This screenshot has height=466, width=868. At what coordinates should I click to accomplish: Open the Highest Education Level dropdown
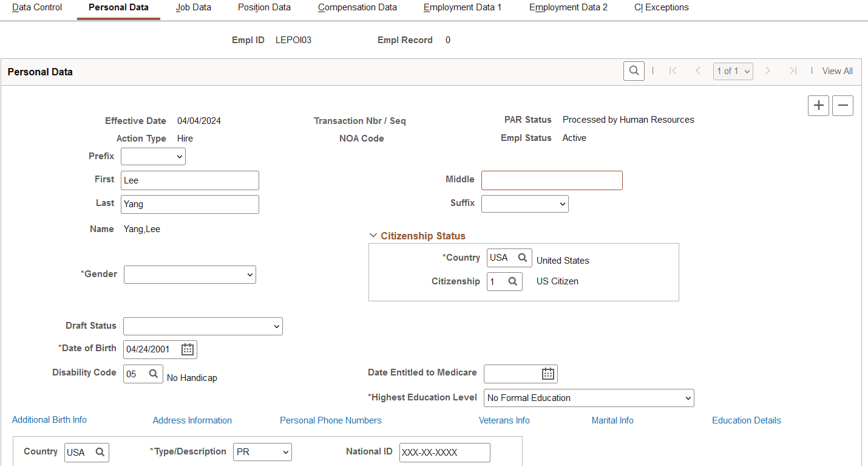[x=588, y=397]
